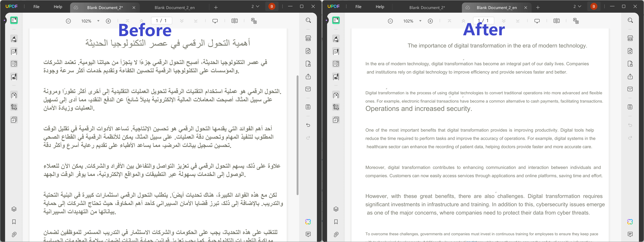Screen dimensions: 644x242
Task: Switch to the Blank Document_2_en tab
Action: click(x=174, y=7)
